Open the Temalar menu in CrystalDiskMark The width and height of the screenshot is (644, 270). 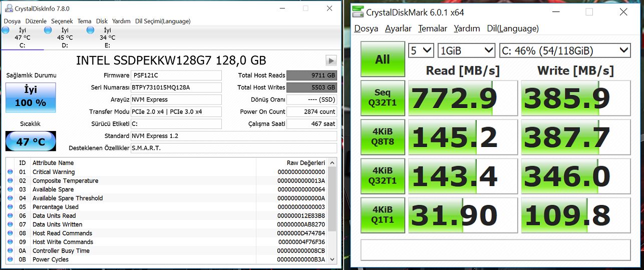[433, 28]
